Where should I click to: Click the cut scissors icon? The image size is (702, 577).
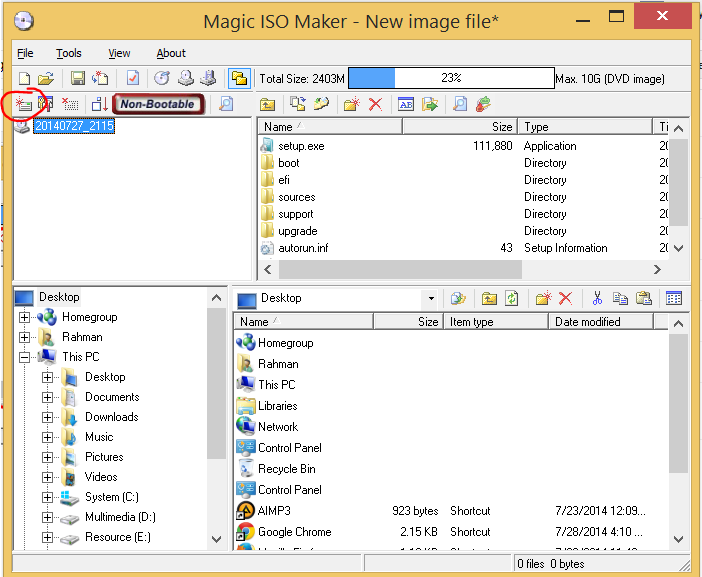point(597,298)
